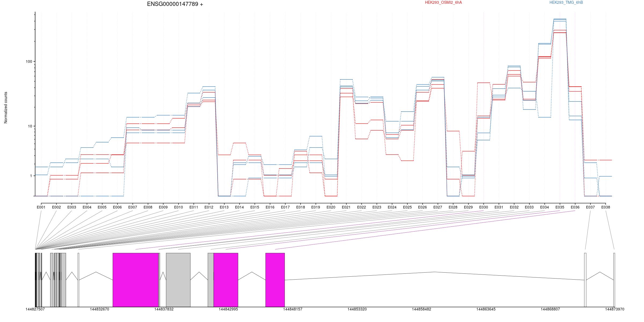The image size is (644, 322).
Task: Click exon label E030
Action: coord(484,207)
